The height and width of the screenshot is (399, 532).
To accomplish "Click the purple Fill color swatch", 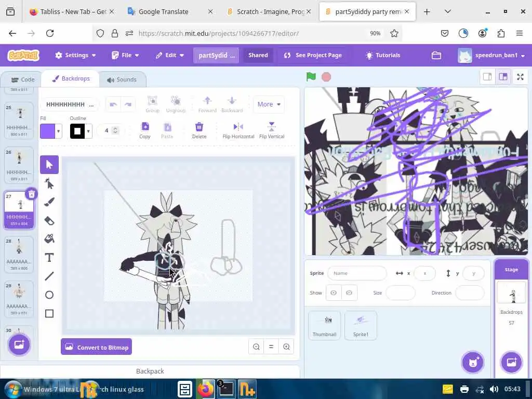I will pos(47,131).
